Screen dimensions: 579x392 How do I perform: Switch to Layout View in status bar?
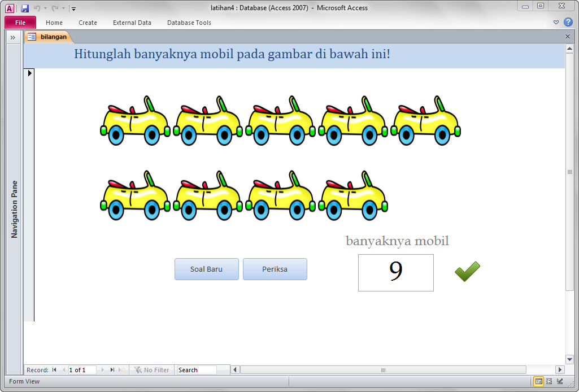coord(549,382)
